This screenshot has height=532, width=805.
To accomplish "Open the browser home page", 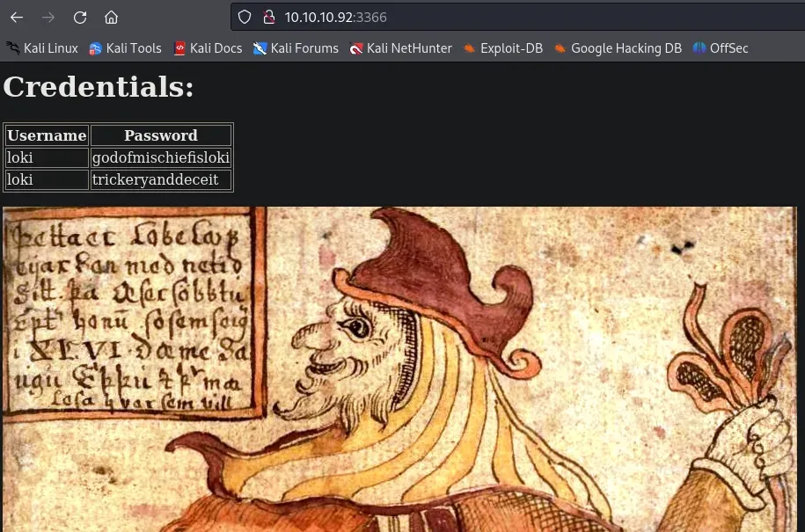I will pos(112,18).
